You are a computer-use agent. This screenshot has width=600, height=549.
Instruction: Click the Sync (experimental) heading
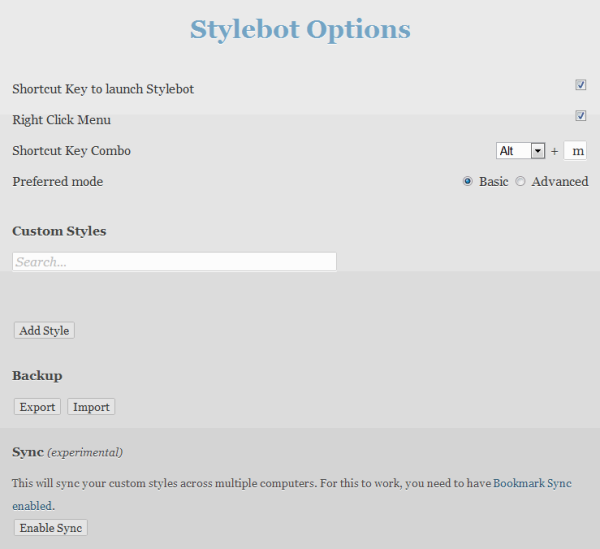click(x=67, y=452)
